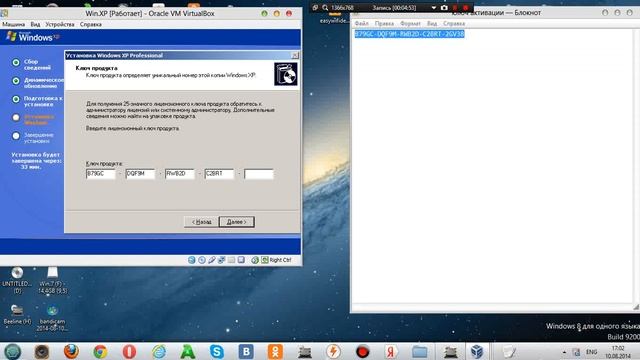
Task: Launch Google Chrome from the taskbar
Action: point(100,351)
